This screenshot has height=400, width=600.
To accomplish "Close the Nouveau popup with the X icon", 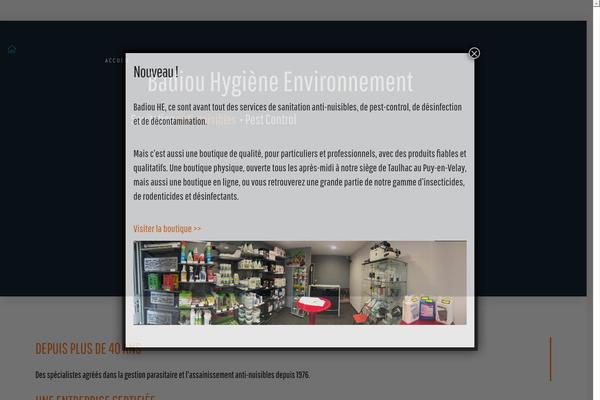I will tap(474, 53).
